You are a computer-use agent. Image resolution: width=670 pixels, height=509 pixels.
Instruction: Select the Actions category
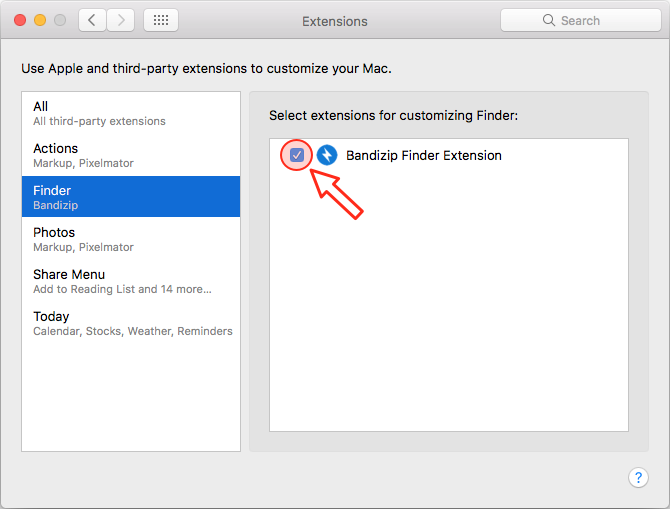131,155
